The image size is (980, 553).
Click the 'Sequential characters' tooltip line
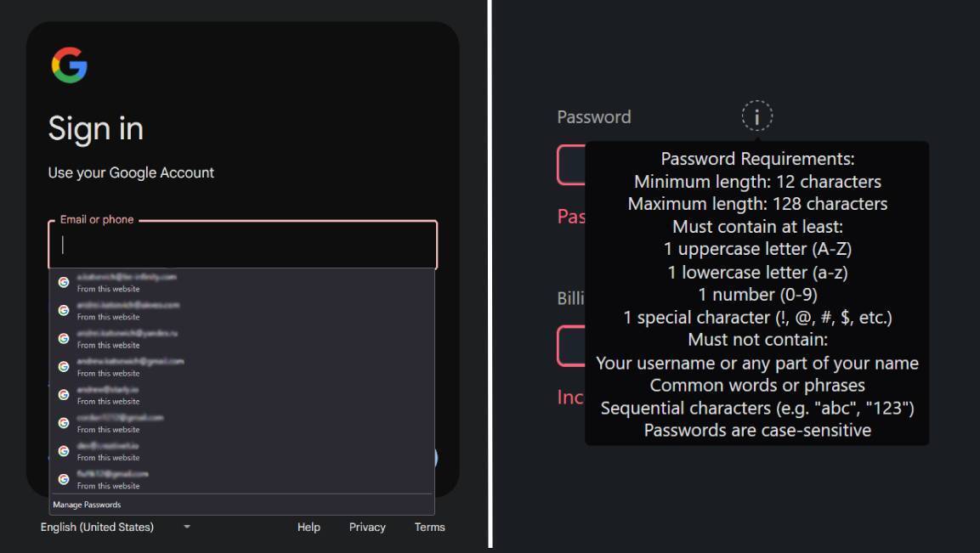click(x=757, y=408)
